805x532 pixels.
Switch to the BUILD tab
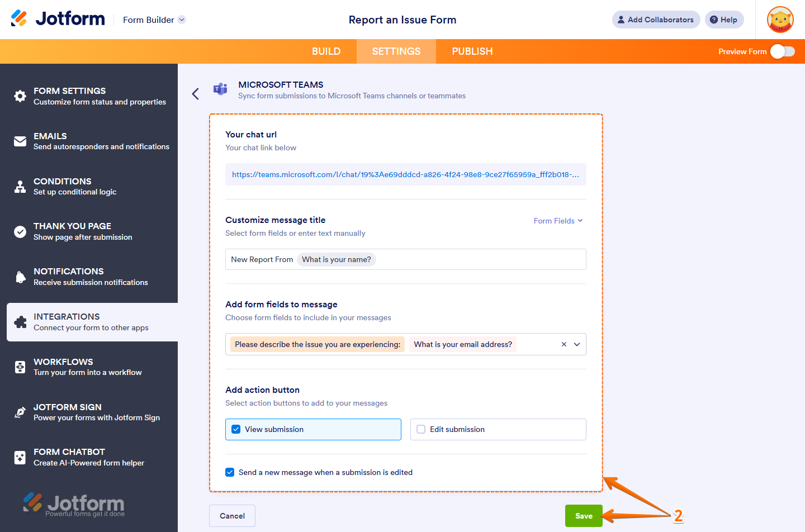pyautogui.click(x=326, y=51)
